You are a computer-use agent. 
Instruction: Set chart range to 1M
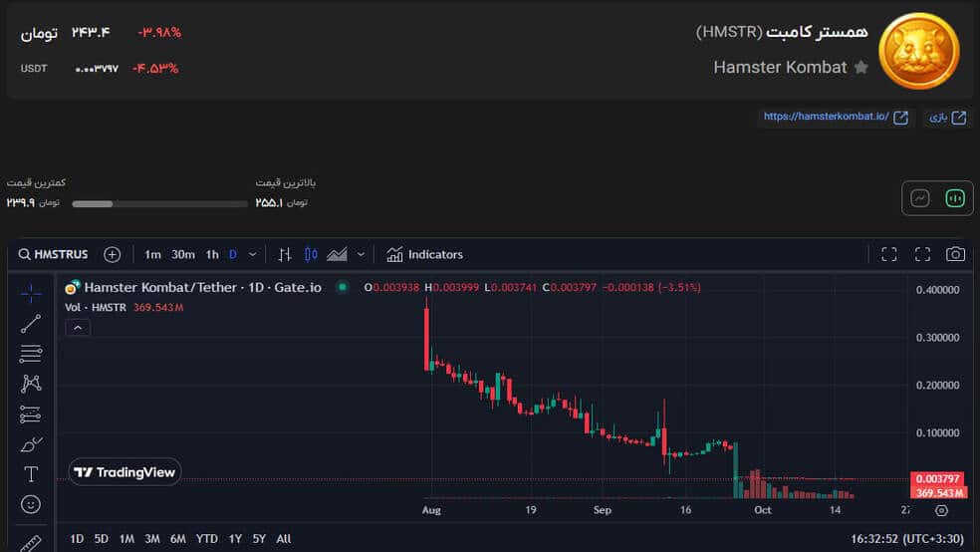pos(126,539)
